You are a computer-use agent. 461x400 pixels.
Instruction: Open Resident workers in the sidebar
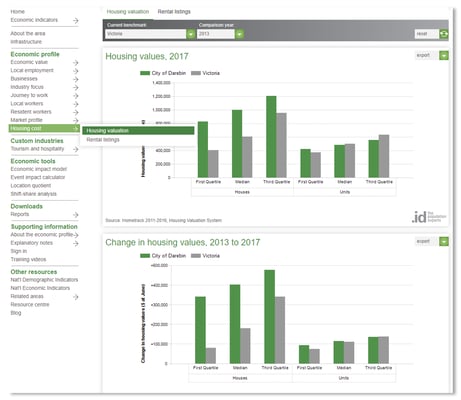pos(31,112)
